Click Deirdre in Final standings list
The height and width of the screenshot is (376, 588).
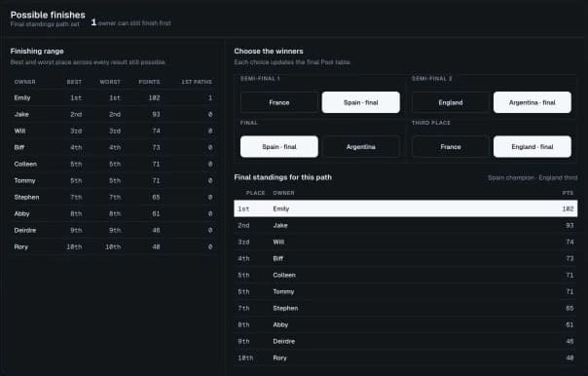point(406,341)
